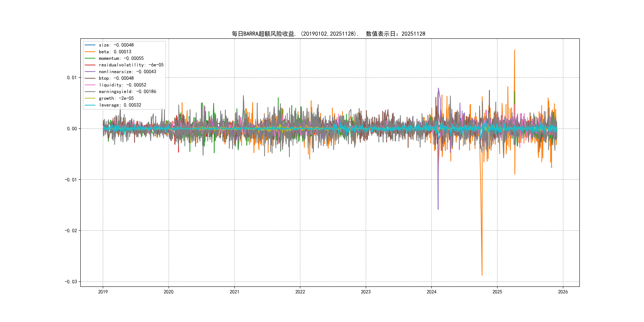Click the blue size legend line
Screen dimensions: 644x322
coord(90,45)
